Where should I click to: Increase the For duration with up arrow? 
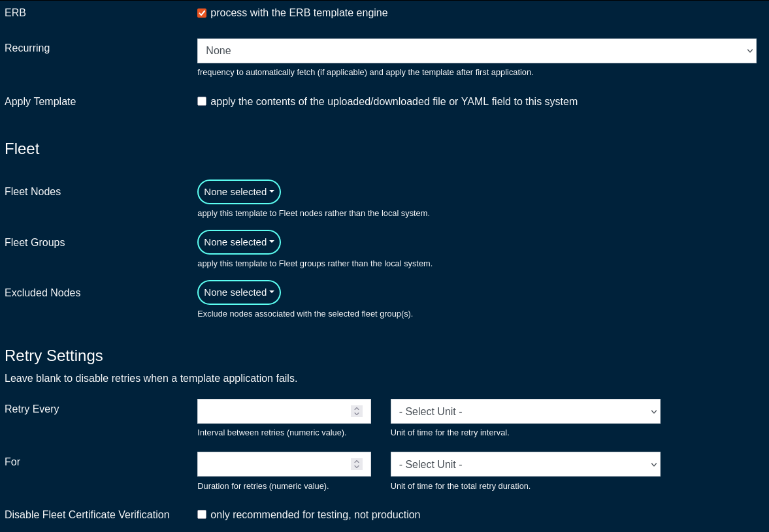(x=357, y=461)
